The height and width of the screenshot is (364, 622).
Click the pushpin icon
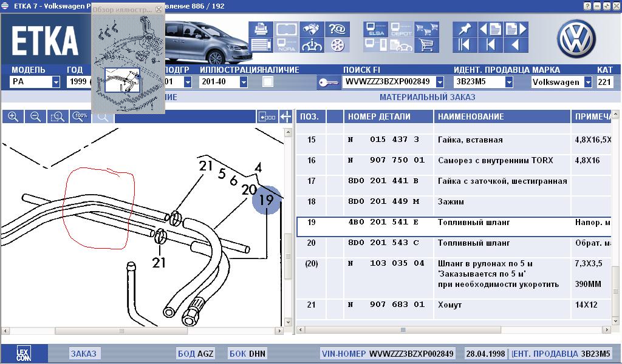coord(465,29)
